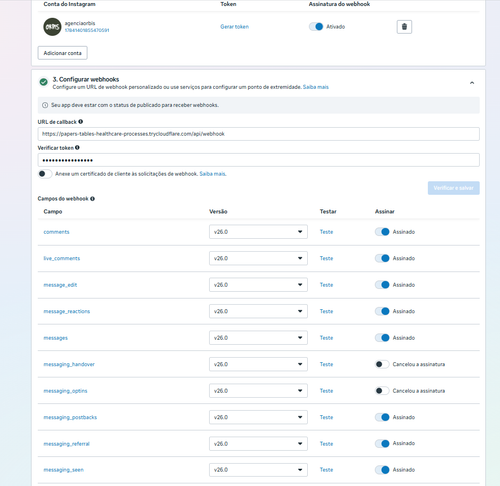This screenshot has height=486, width=500.
Task: Click info icon next to Campos do webhook
Action: (92, 198)
